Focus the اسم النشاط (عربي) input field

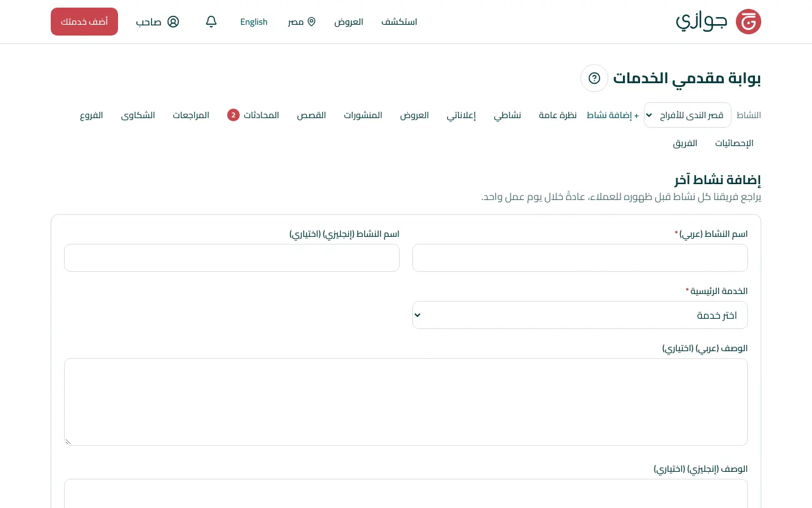pyautogui.click(x=580, y=258)
